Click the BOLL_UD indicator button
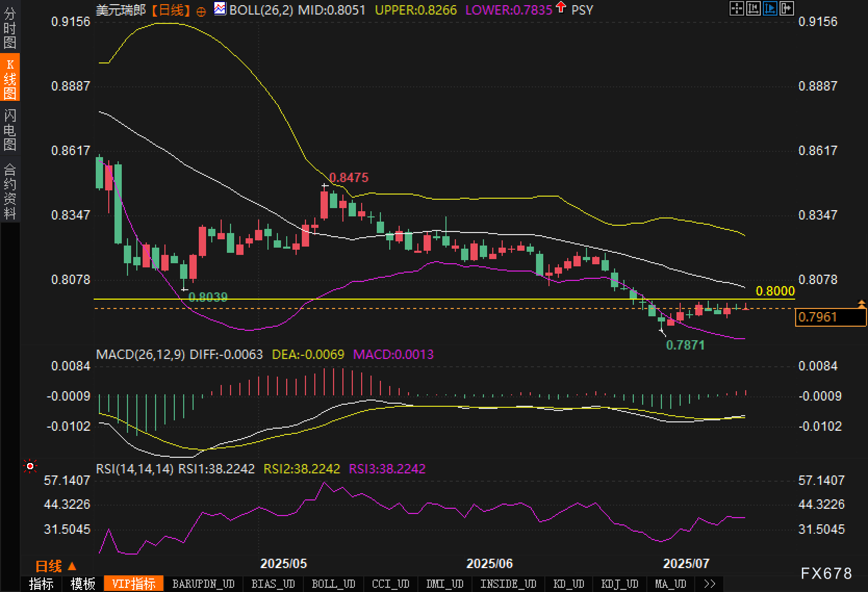This screenshot has width=868, height=592. tap(333, 584)
